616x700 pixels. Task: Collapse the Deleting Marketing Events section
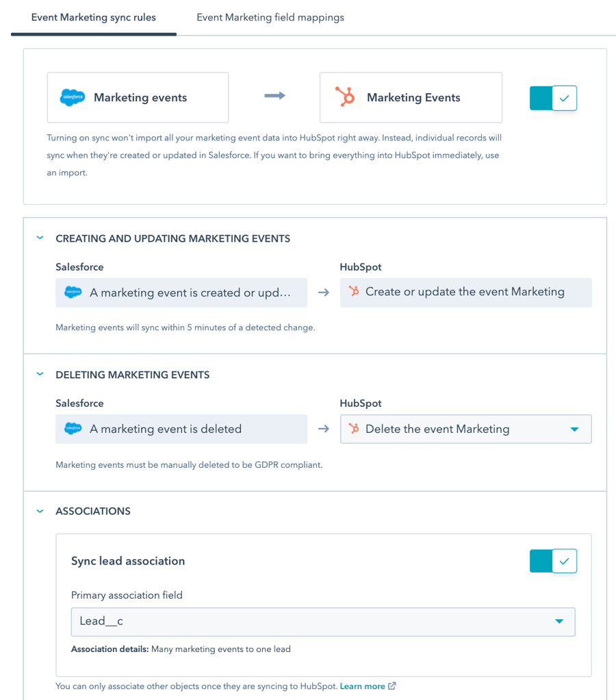[x=40, y=375]
